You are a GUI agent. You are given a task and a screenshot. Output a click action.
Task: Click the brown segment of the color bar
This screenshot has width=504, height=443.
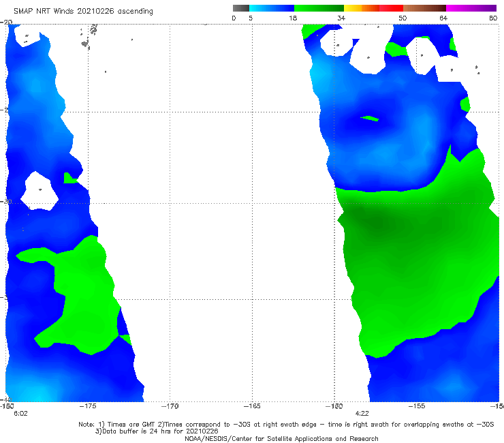(x=424, y=8)
